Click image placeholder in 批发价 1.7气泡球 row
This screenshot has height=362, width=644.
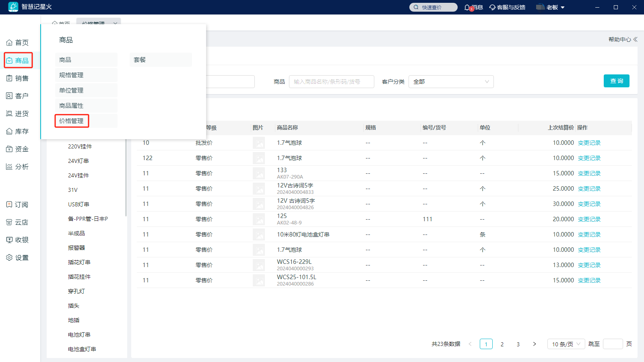(x=259, y=143)
